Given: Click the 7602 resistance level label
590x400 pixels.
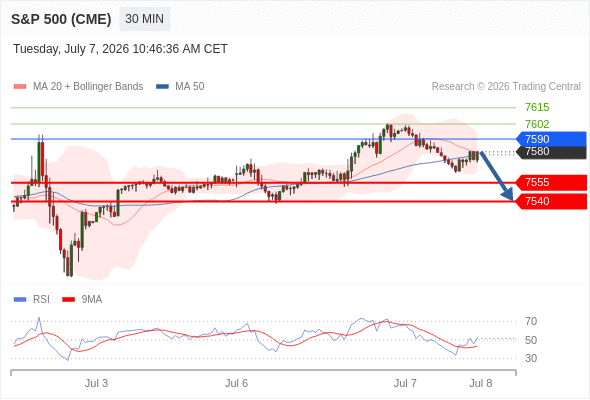Looking at the screenshot, I should 537,124.
